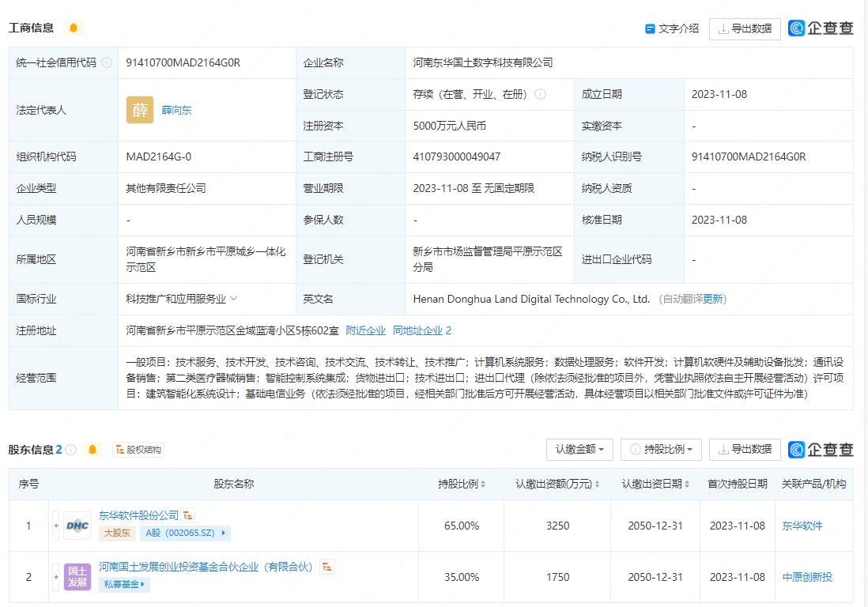Select the 65.00% shareholding cell
868x607 pixels.
point(462,526)
